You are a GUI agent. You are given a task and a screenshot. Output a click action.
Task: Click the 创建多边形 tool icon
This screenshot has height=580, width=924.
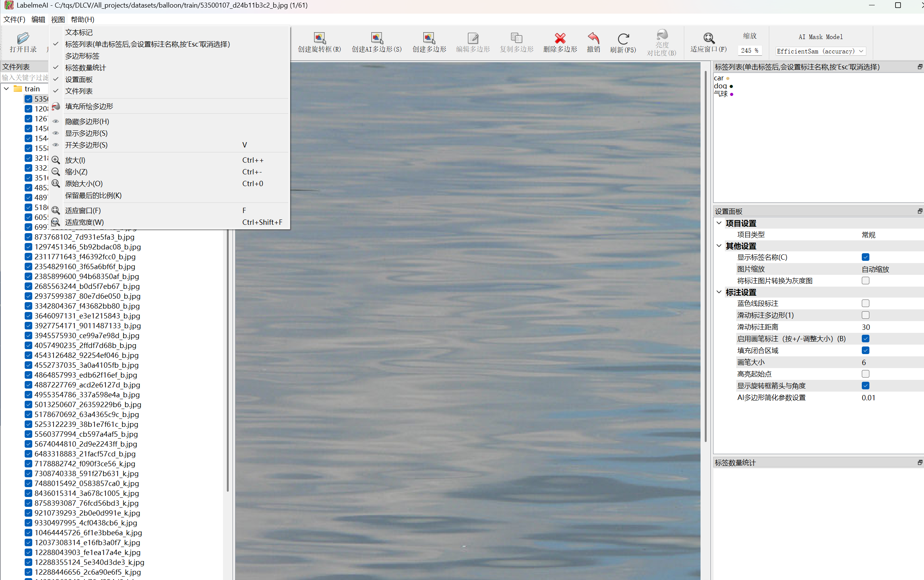(x=429, y=38)
